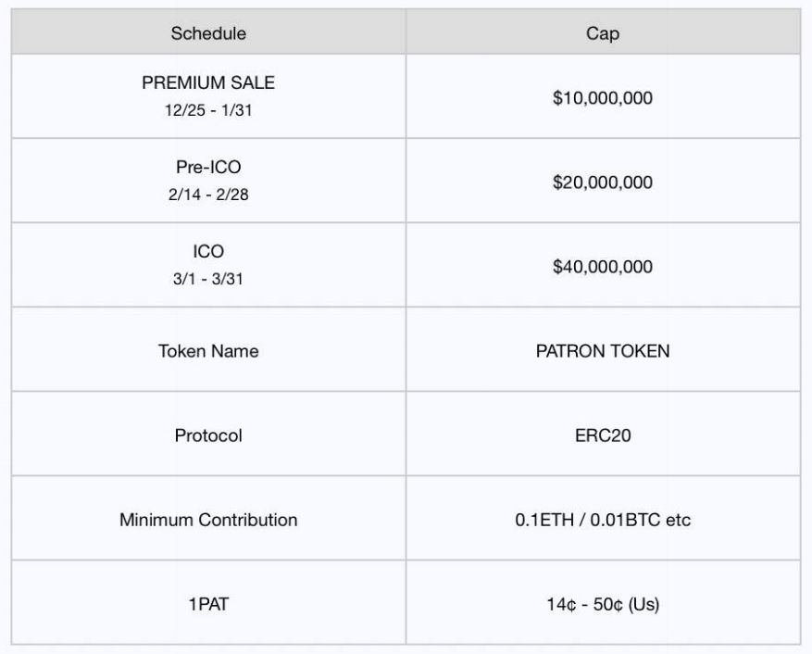The width and height of the screenshot is (812, 654).
Task: Click the Minimum Contribution label
Action: tap(208, 520)
